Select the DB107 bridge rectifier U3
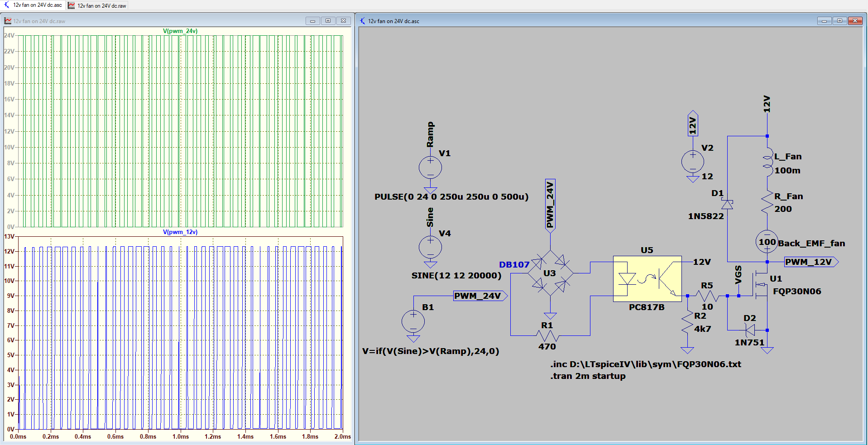 click(550, 273)
